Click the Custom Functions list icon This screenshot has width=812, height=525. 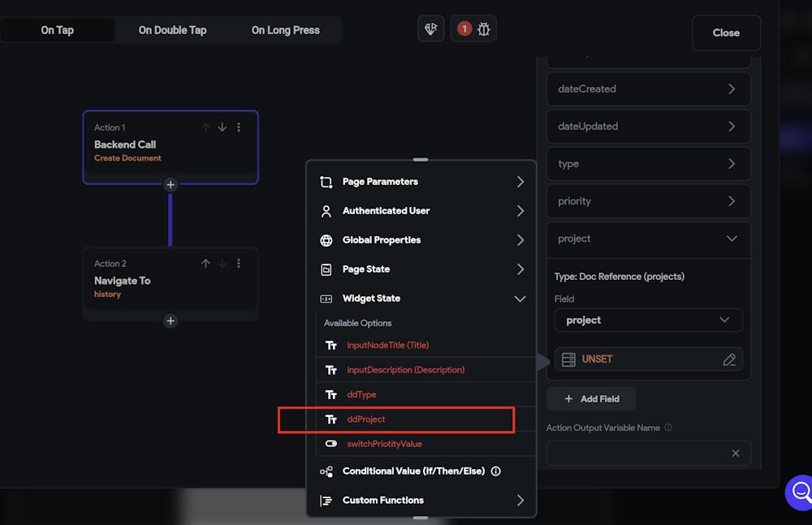click(x=326, y=500)
